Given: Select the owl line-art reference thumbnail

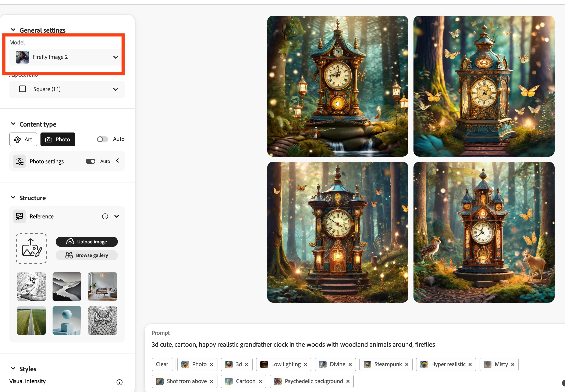Looking at the screenshot, I should [x=103, y=320].
